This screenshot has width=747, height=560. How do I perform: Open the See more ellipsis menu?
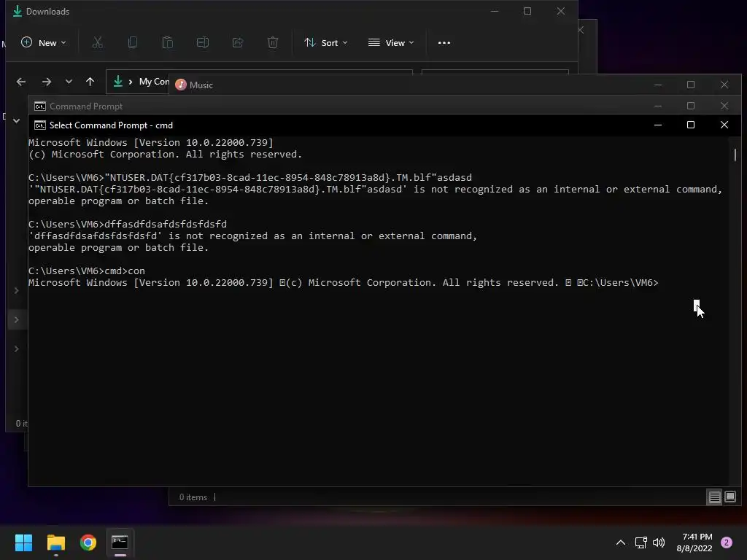[444, 43]
